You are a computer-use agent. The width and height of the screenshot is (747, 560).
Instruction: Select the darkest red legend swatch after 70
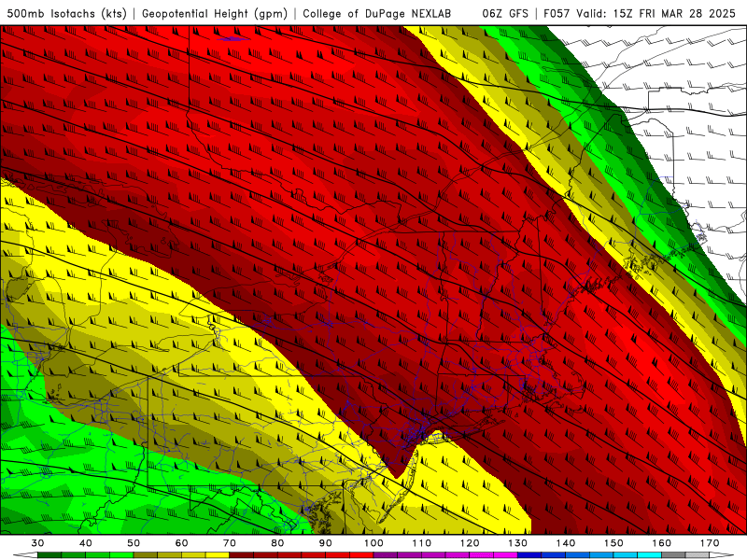(x=242, y=554)
